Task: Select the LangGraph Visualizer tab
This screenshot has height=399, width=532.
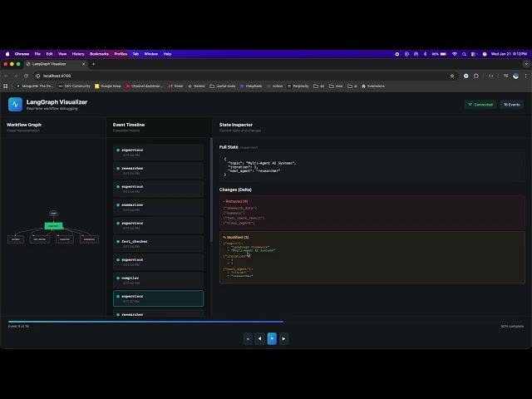Action: (56, 64)
